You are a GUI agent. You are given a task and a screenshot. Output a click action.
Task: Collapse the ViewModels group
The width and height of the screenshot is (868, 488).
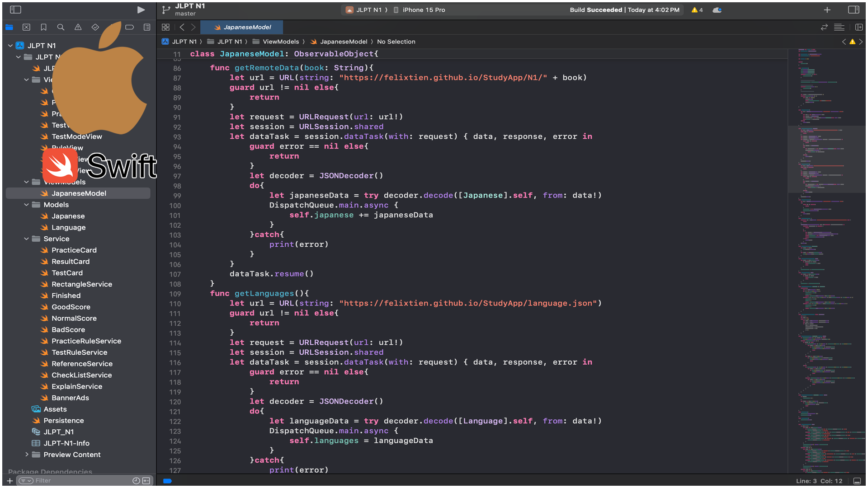[x=26, y=182]
